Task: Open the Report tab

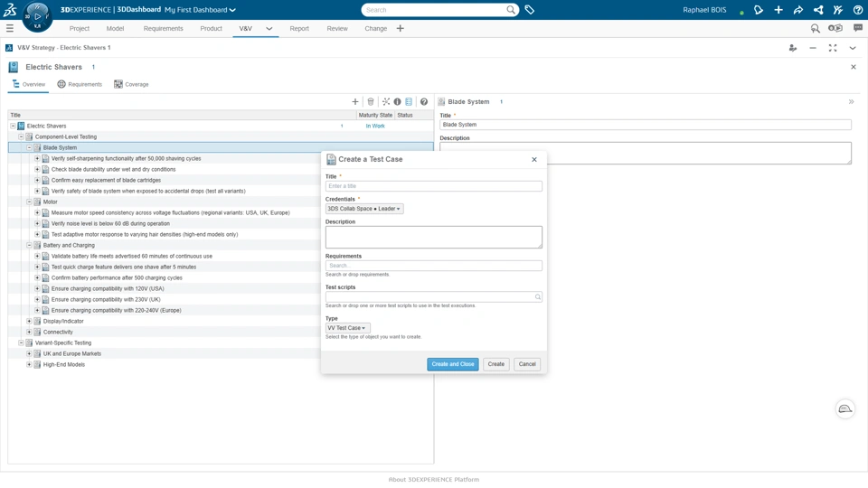Action: coord(299,29)
